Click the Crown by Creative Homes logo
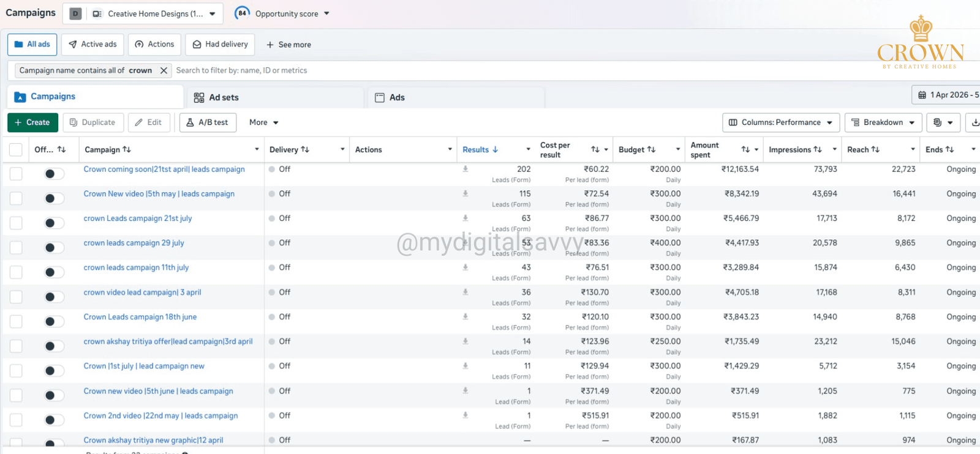The height and width of the screenshot is (454, 980). [x=920, y=43]
